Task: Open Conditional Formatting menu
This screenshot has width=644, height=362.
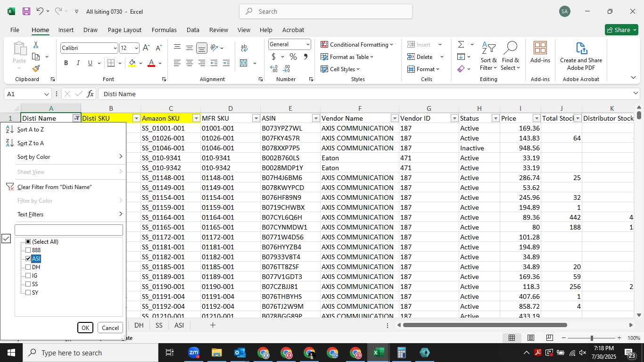Action: click(357, 44)
